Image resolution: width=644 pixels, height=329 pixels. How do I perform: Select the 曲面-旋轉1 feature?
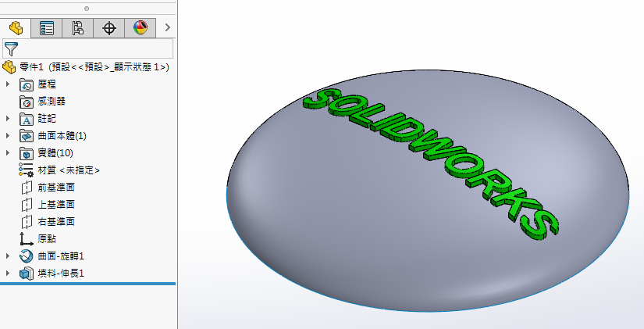61,256
